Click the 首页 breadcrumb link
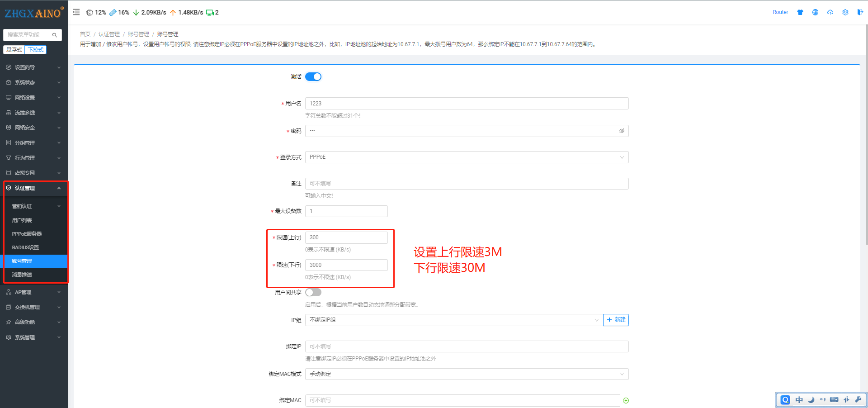The height and width of the screenshot is (408, 868). click(85, 34)
